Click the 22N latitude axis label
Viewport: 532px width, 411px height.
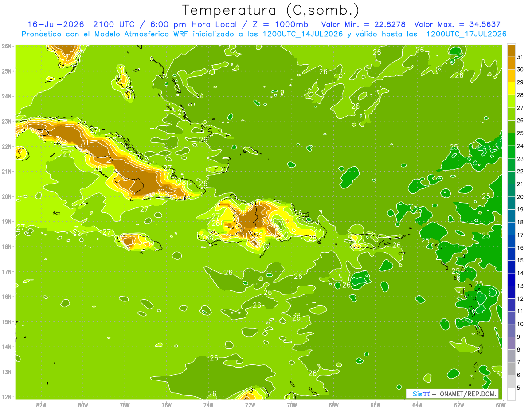[x=7, y=146]
